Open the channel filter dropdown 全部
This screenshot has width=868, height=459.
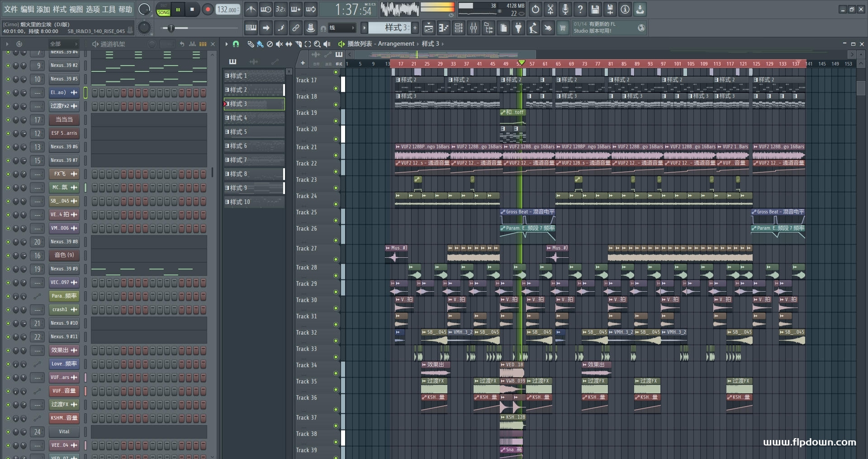tap(63, 44)
